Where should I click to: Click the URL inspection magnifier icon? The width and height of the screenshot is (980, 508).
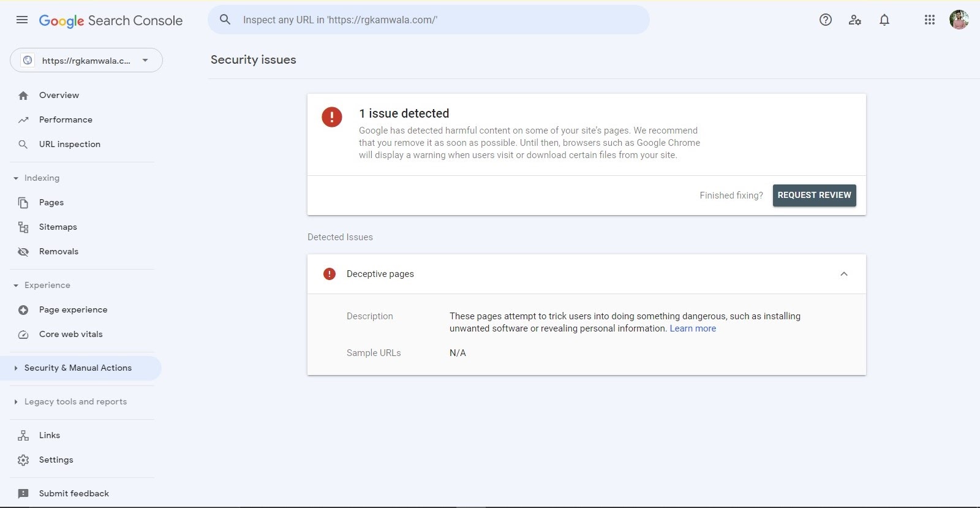[23, 145]
